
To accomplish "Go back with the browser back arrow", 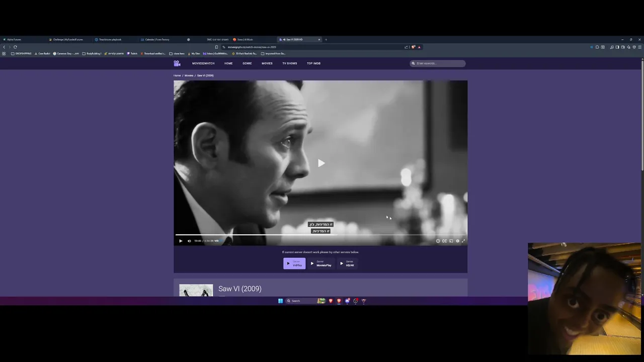I will tap(4, 47).
